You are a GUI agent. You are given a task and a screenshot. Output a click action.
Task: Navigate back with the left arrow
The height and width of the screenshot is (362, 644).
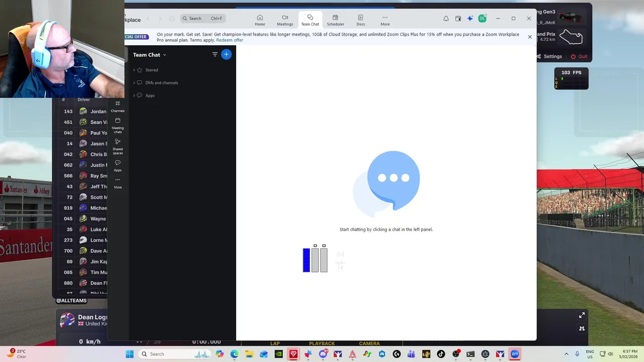[x=148, y=19]
